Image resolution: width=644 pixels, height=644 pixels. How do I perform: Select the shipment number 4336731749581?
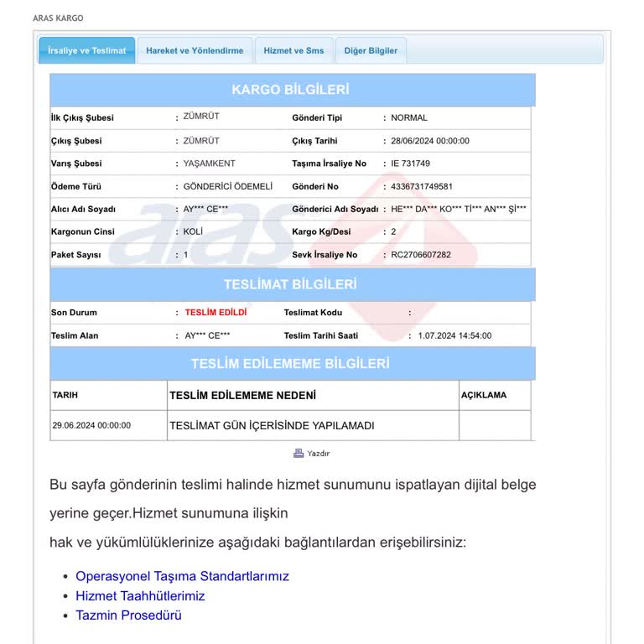[x=422, y=186]
